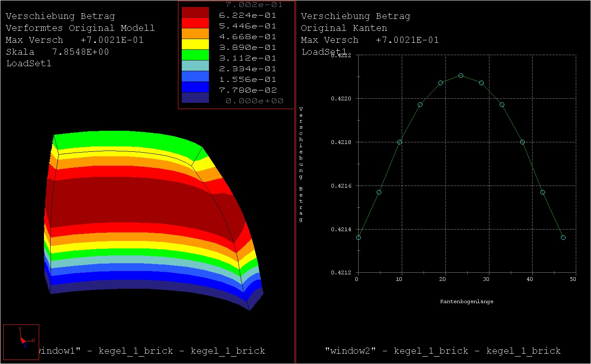Click y-axis tick label 0.4214

point(341,230)
